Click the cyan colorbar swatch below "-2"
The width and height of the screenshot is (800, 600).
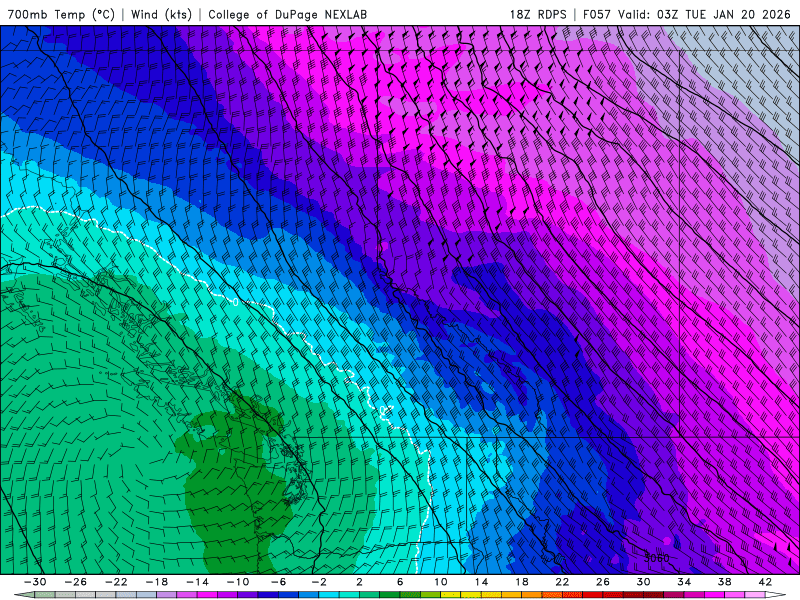click(329, 595)
